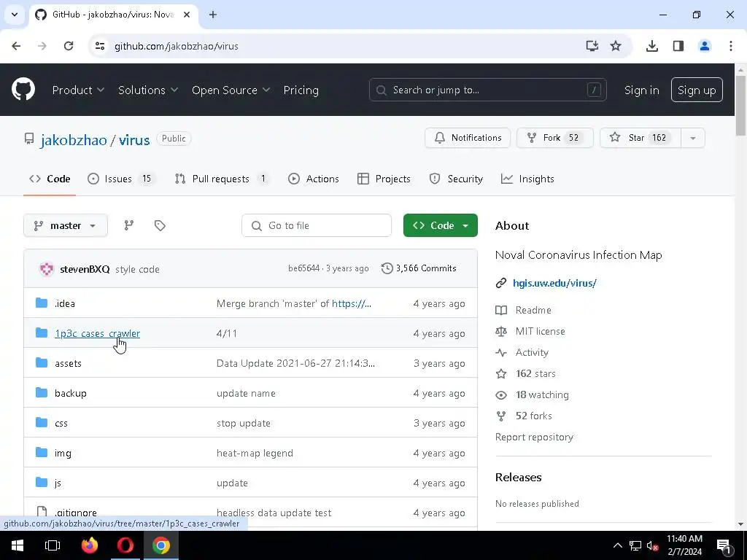
Task: Expand the Solutions menu
Action: [x=147, y=90]
